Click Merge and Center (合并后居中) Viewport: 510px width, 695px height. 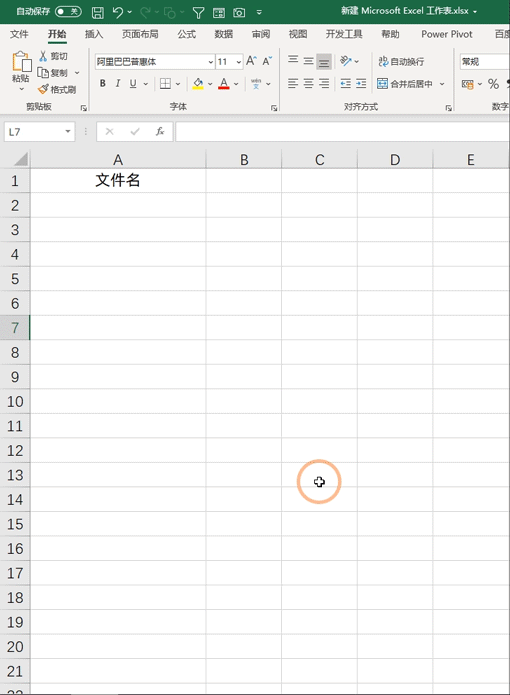pyautogui.click(x=405, y=83)
